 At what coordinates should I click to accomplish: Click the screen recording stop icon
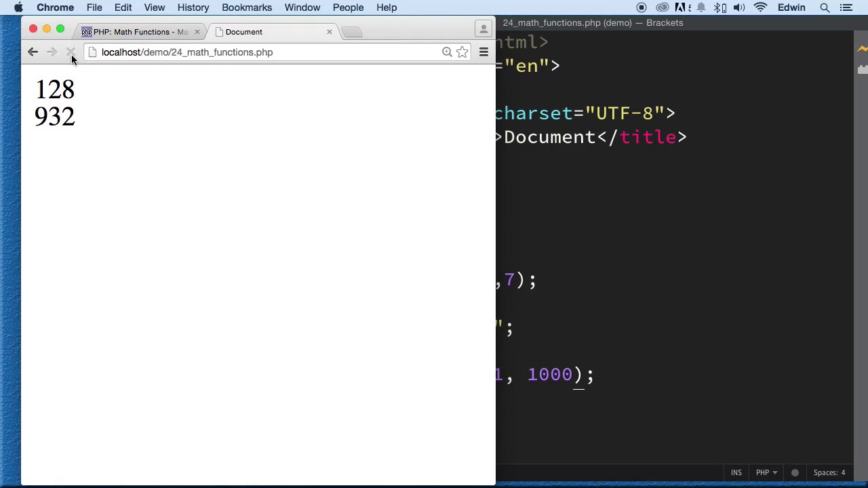642,7
